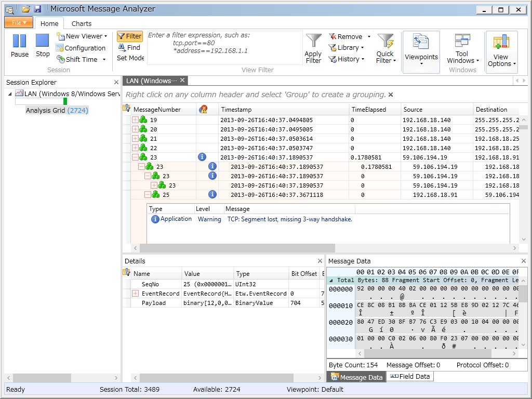
Task: Click the Message Data horizontal scrollbar
Action: tap(428, 353)
